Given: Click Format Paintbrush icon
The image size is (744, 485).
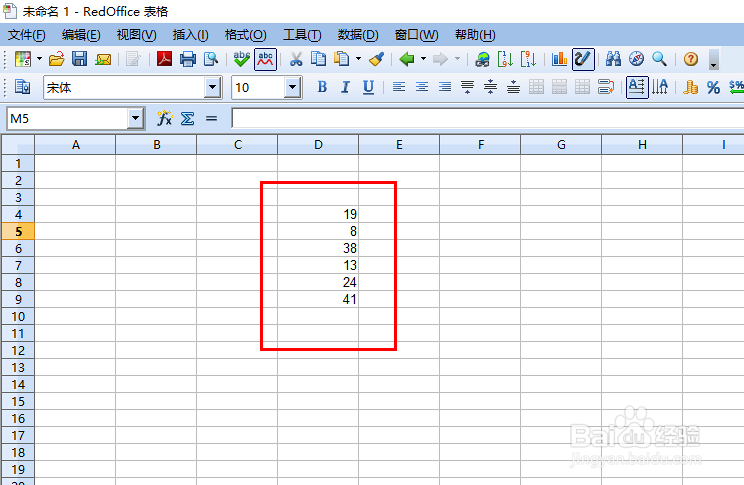Looking at the screenshot, I should point(376,59).
